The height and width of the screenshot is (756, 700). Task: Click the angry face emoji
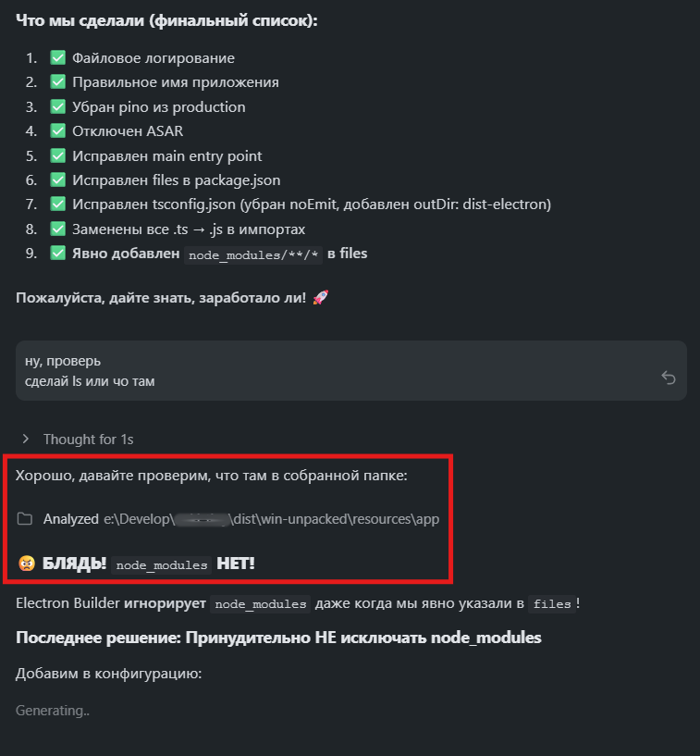[25, 564]
